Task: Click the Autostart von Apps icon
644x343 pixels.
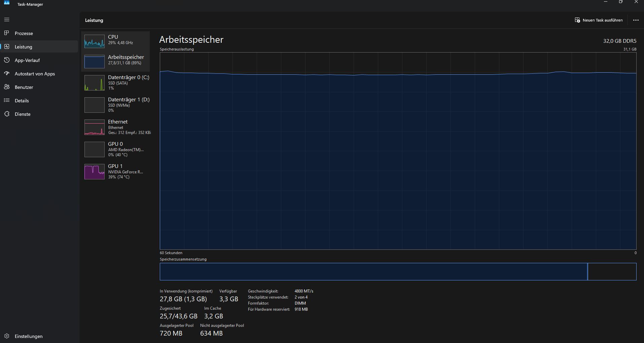Action: tap(7, 73)
